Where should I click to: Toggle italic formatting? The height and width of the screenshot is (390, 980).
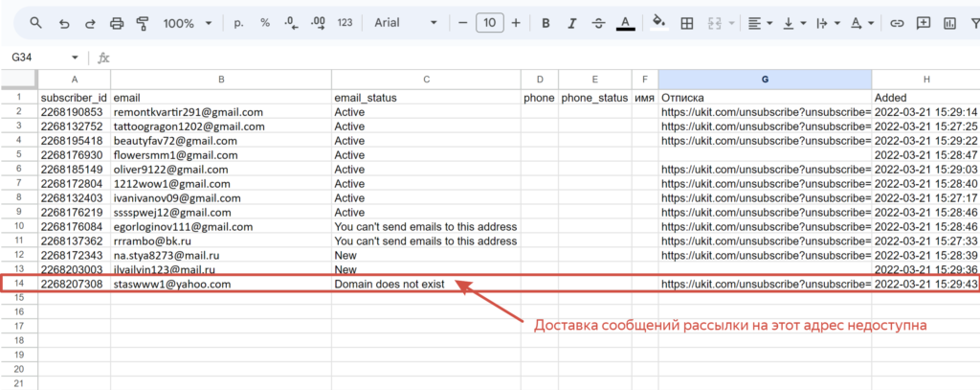pos(571,23)
